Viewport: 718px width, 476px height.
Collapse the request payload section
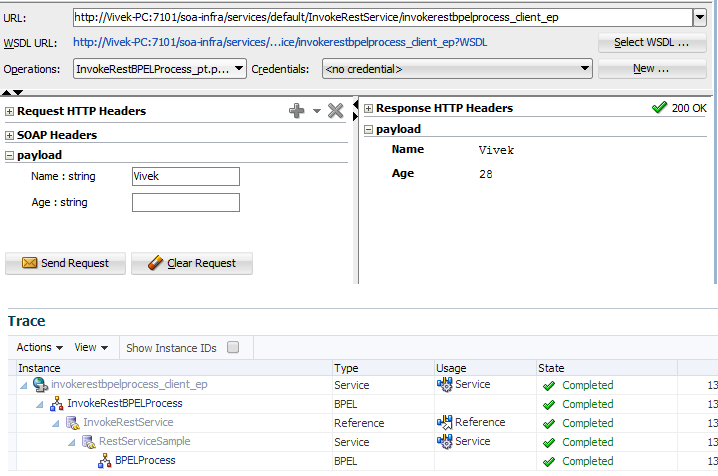click(x=9, y=156)
